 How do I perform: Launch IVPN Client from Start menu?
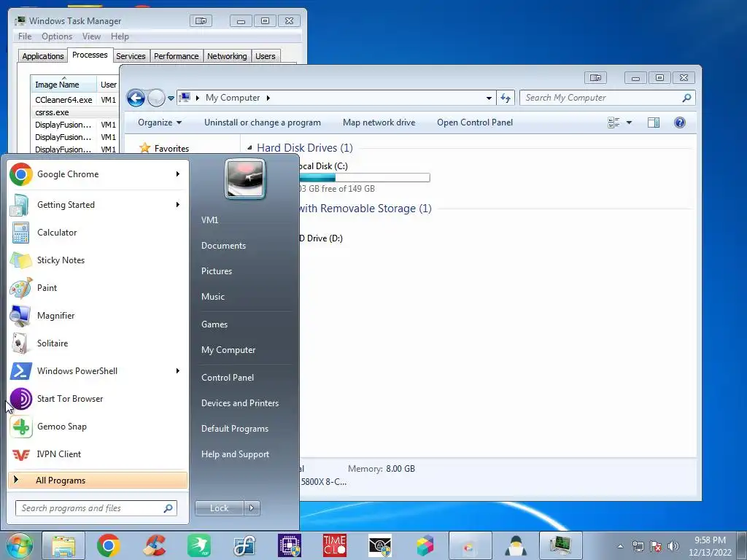tap(98, 454)
